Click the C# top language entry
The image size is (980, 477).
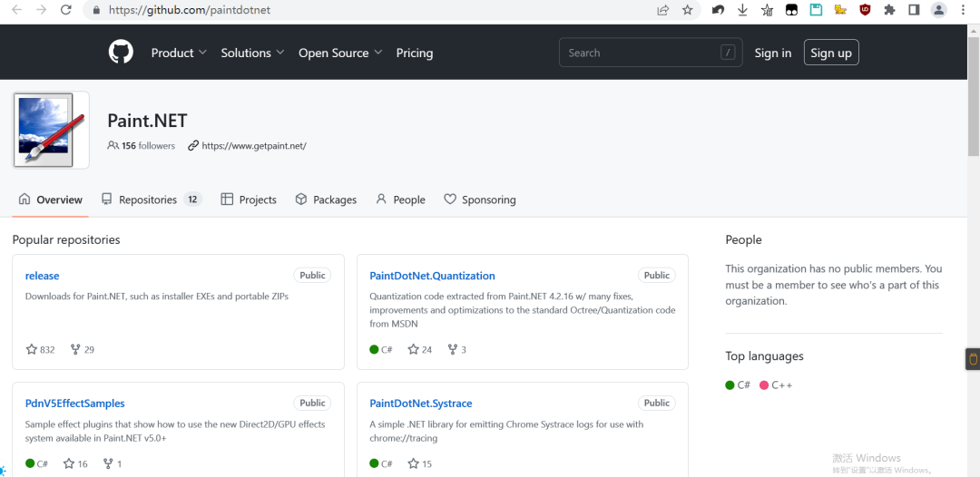click(738, 385)
